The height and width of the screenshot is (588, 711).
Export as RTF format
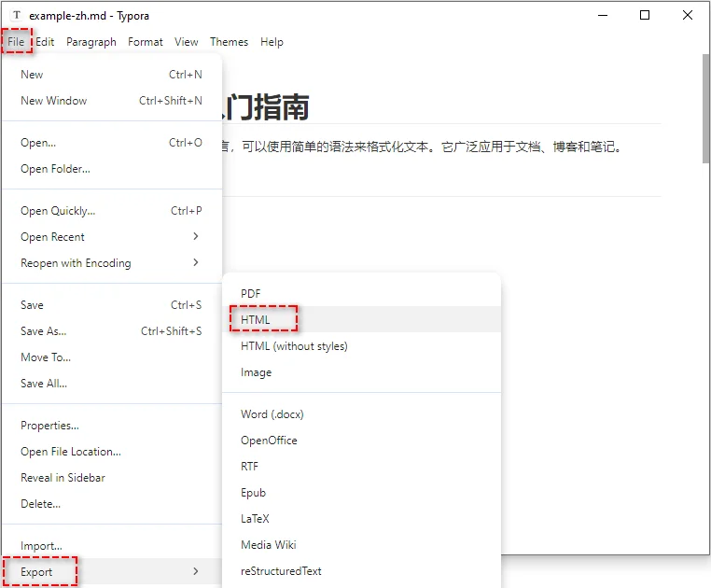pyautogui.click(x=361, y=467)
